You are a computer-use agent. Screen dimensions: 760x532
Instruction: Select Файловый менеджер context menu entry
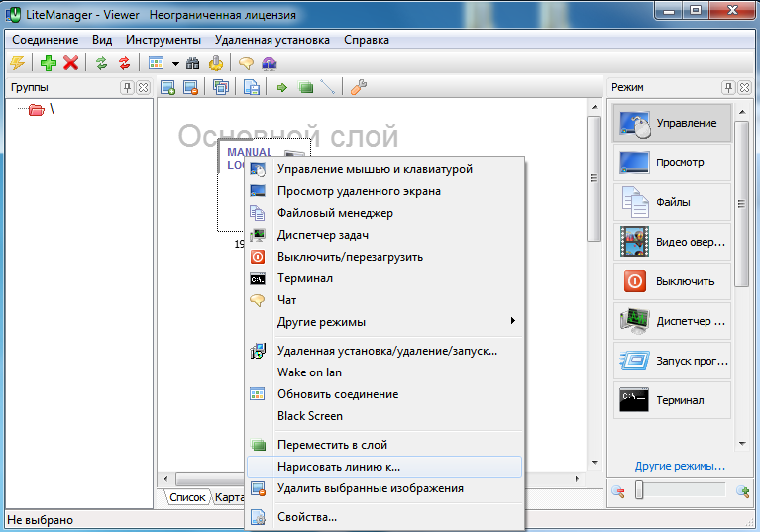pos(384,213)
